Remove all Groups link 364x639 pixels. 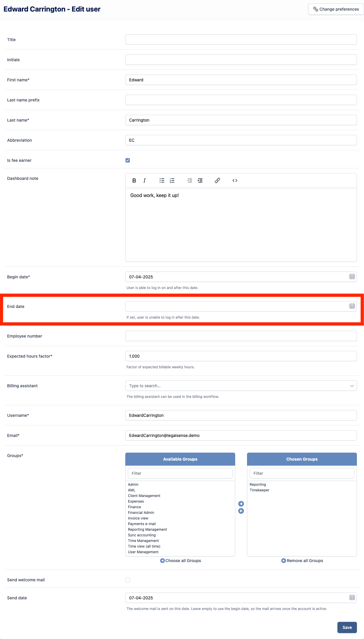pyautogui.click(x=302, y=561)
